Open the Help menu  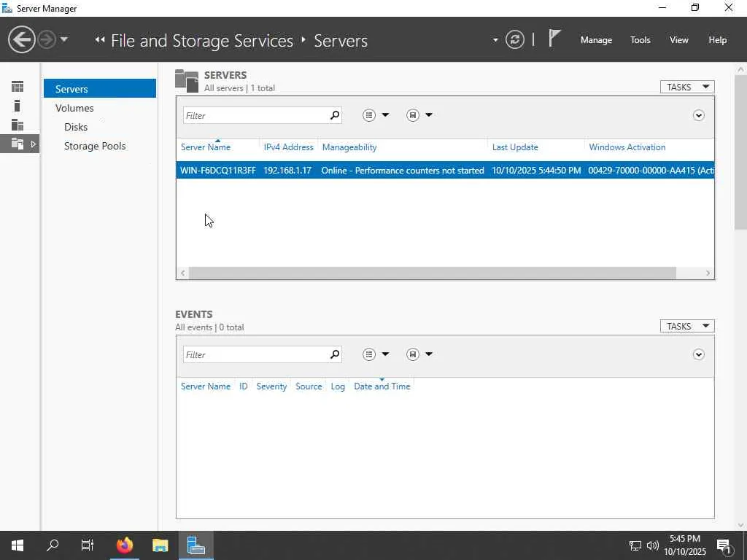717,40
